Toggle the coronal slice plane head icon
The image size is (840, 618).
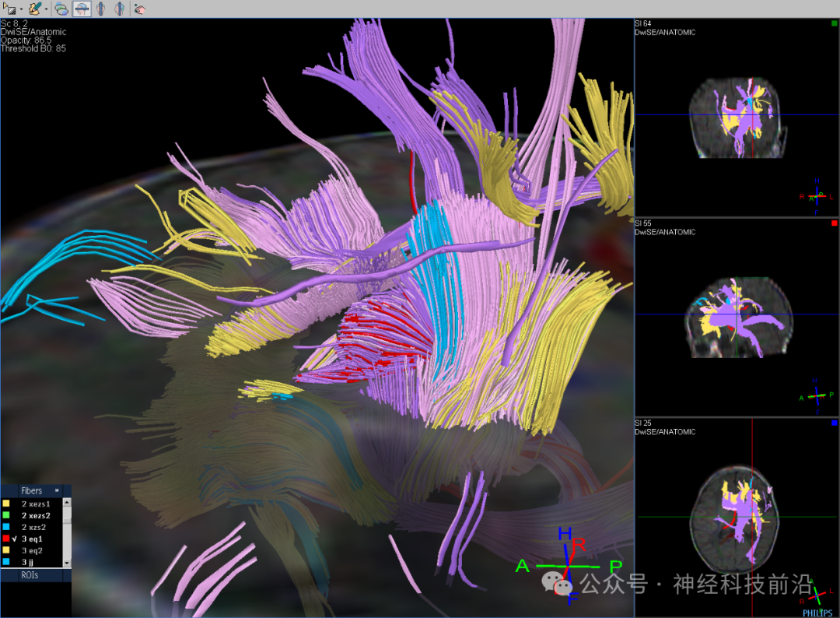pyautogui.click(x=100, y=9)
